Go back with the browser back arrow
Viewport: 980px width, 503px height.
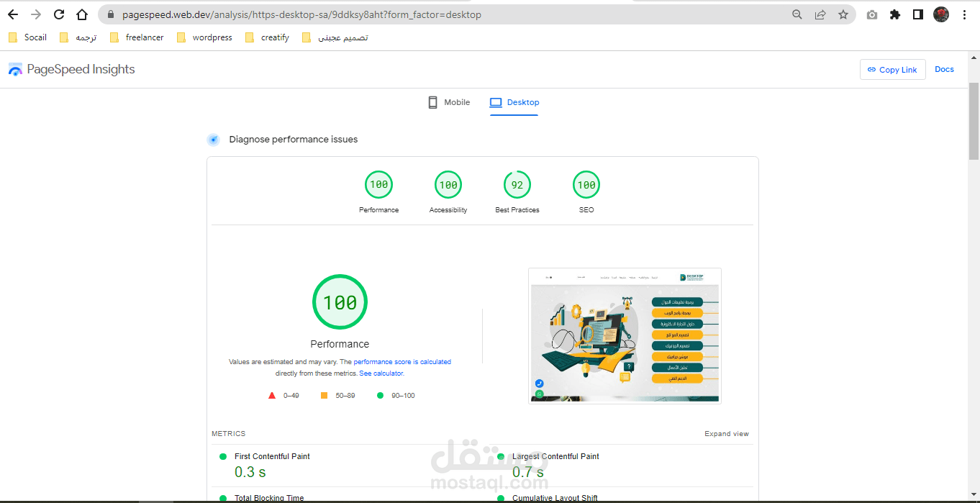13,14
